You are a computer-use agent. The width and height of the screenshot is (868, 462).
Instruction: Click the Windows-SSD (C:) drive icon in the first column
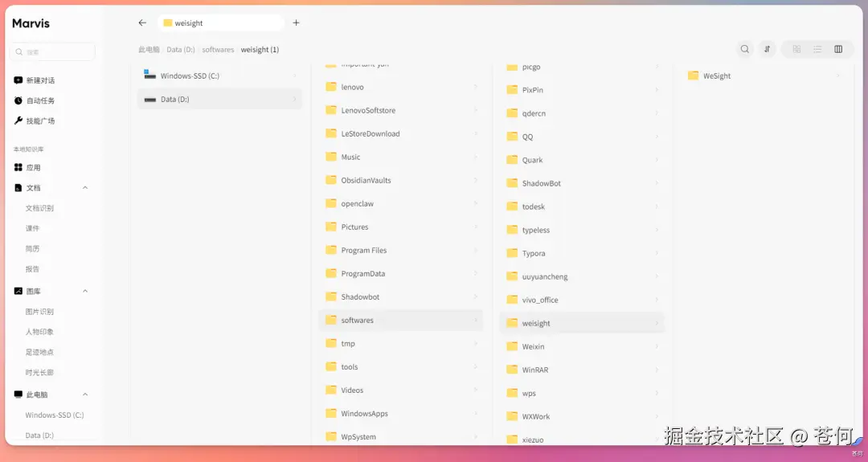pos(149,74)
